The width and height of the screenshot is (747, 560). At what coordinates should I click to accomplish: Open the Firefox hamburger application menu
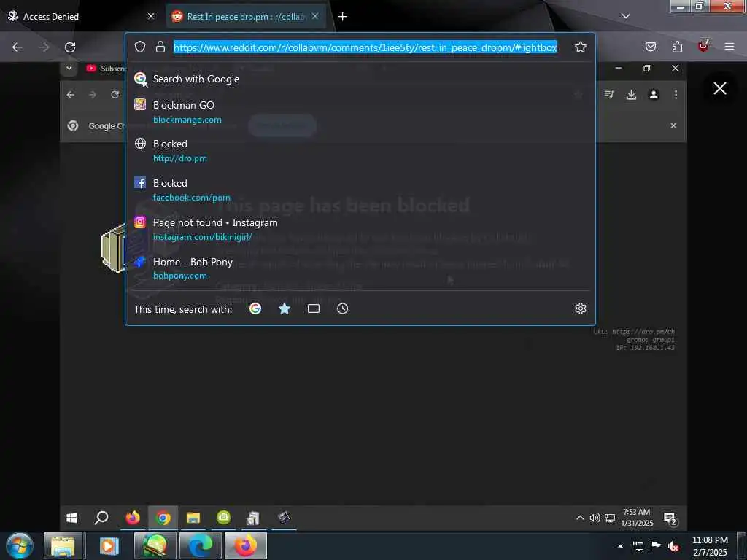(x=729, y=47)
